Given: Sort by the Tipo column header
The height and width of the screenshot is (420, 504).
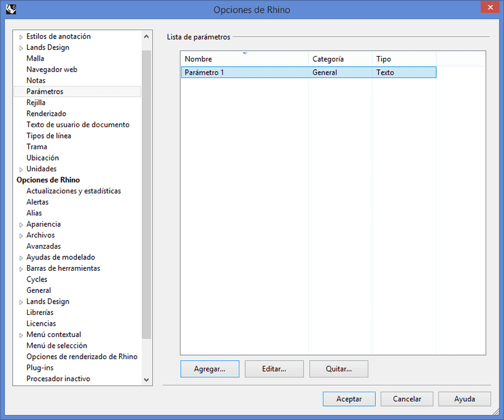Looking at the screenshot, I should 404,59.
